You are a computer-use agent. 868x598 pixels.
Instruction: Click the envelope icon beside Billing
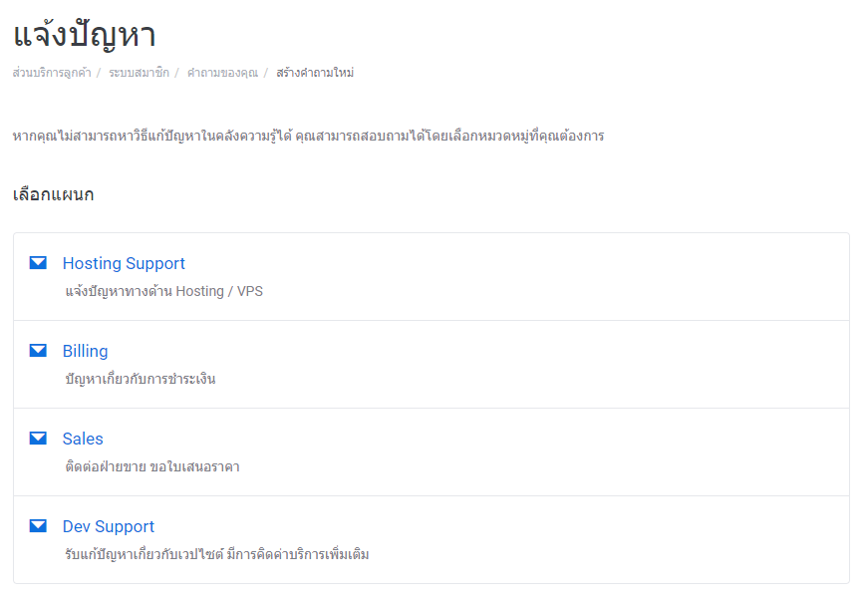38,351
